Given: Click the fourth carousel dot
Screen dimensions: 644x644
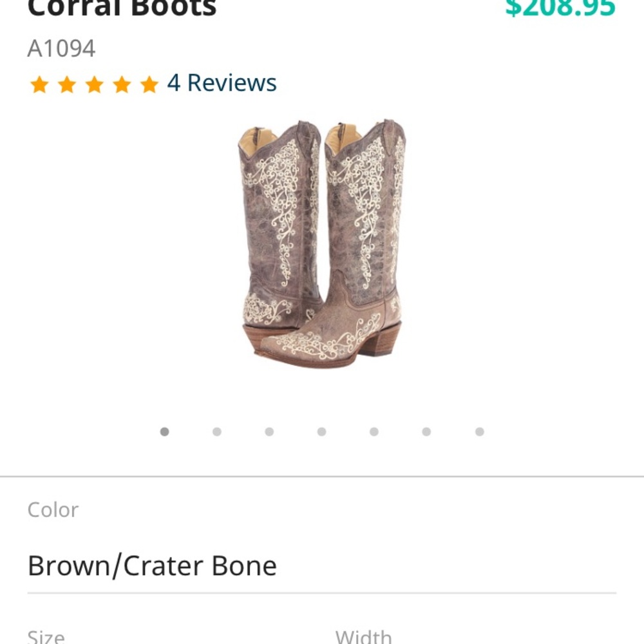Looking at the screenshot, I should pos(321,431).
